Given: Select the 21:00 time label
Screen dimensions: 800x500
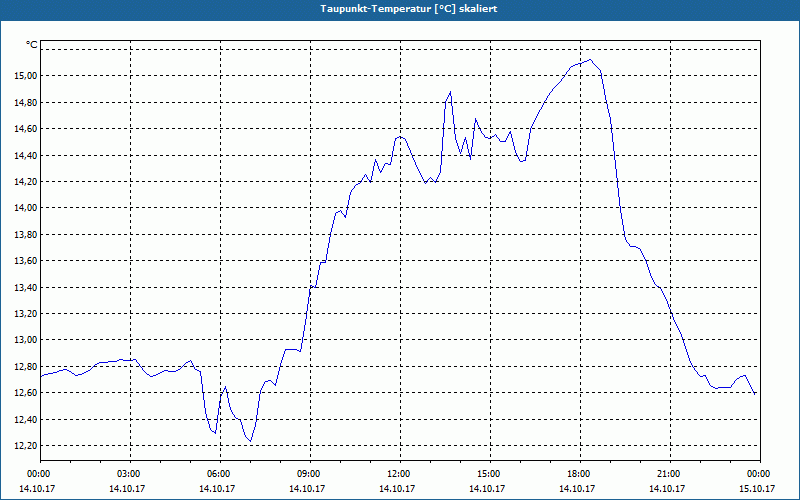Looking at the screenshot, I should (x=670, y=474).
